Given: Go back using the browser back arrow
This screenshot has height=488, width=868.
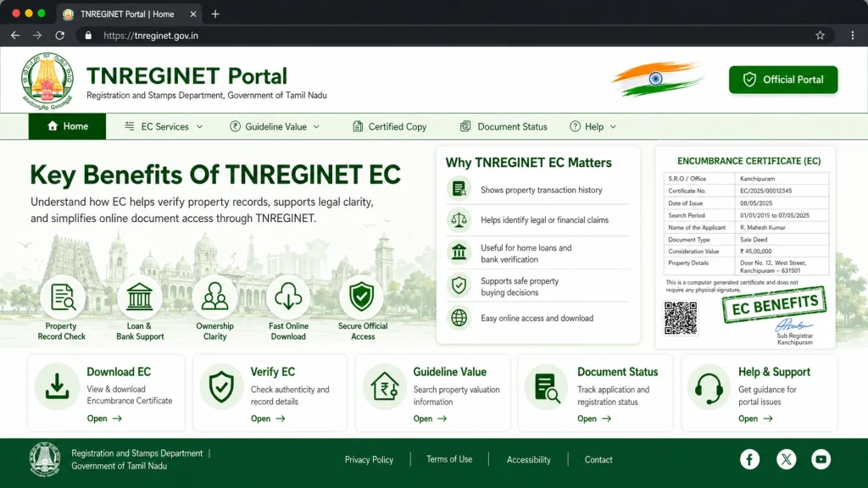Looking at the screenshot, I should click(15, 36).
